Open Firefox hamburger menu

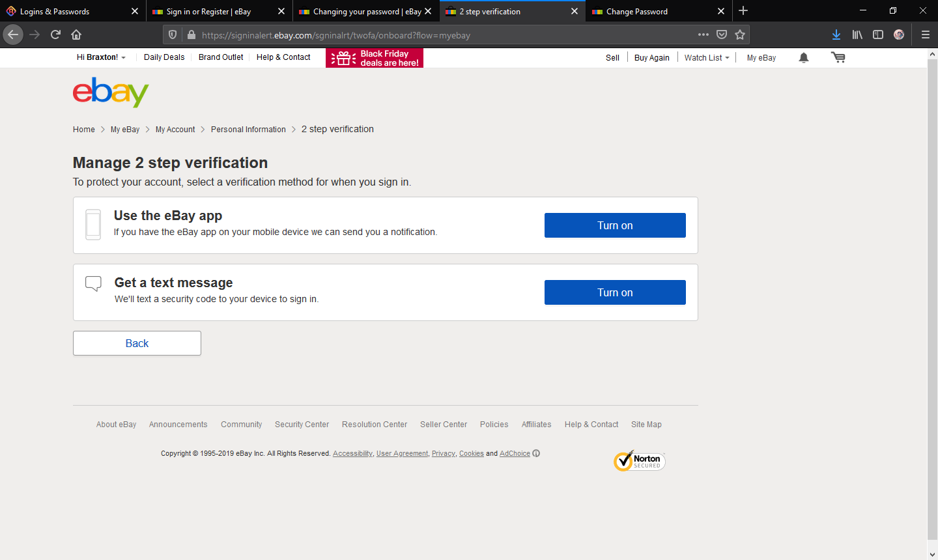[925, 35]
